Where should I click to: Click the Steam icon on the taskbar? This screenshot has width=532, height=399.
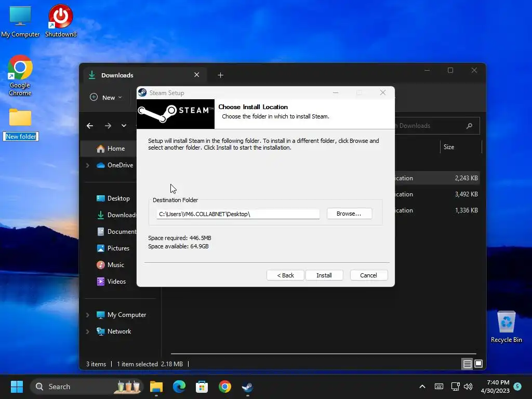247,387
